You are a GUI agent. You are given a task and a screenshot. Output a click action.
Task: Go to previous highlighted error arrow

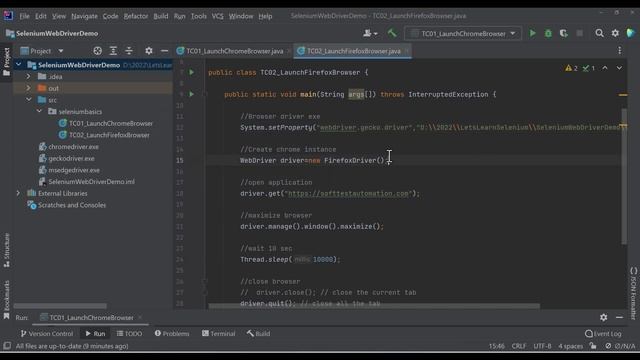coord(605,68)
